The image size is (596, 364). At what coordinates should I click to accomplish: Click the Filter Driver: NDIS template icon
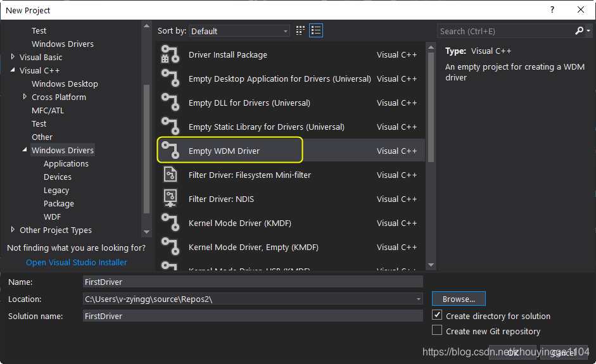click(x=170, y=198)
